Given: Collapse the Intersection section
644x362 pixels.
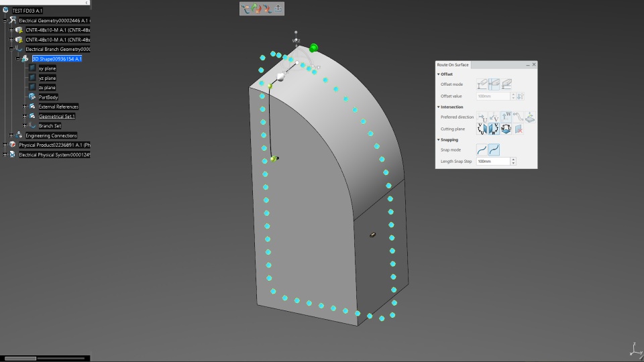Looking at the screenshot, I should click(x=438, y=107).
